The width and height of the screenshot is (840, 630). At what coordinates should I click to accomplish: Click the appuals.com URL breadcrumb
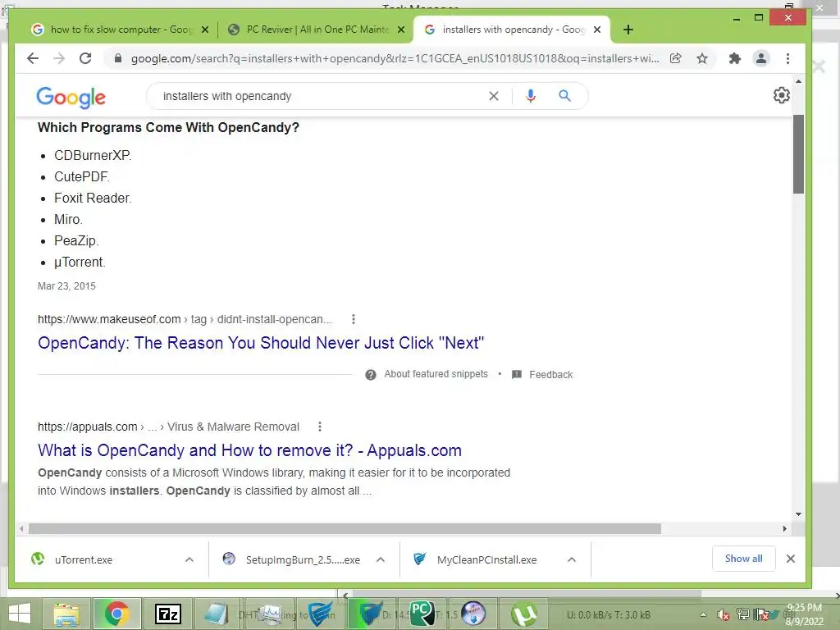click(x=168, y=427)
